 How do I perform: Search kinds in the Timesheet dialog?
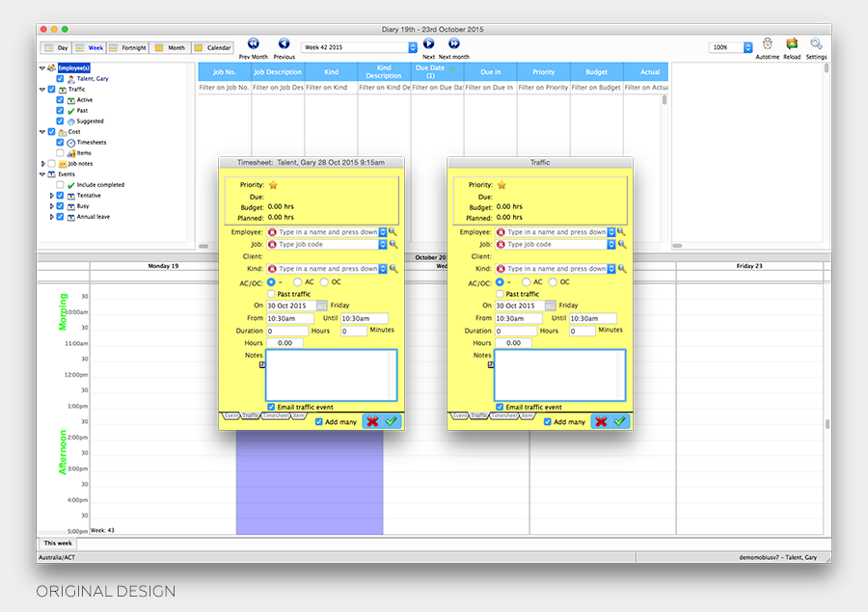393,268
